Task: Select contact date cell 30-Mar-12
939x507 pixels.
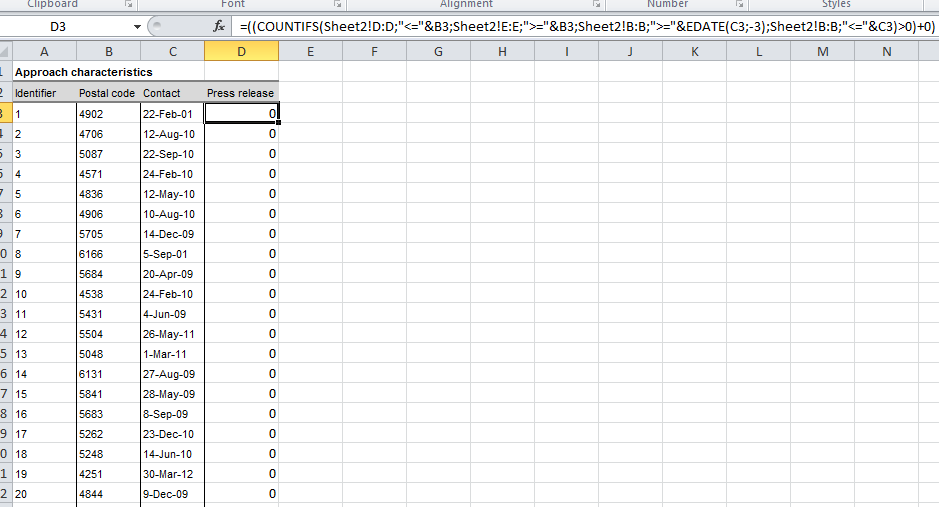Action: pos(172,474)
